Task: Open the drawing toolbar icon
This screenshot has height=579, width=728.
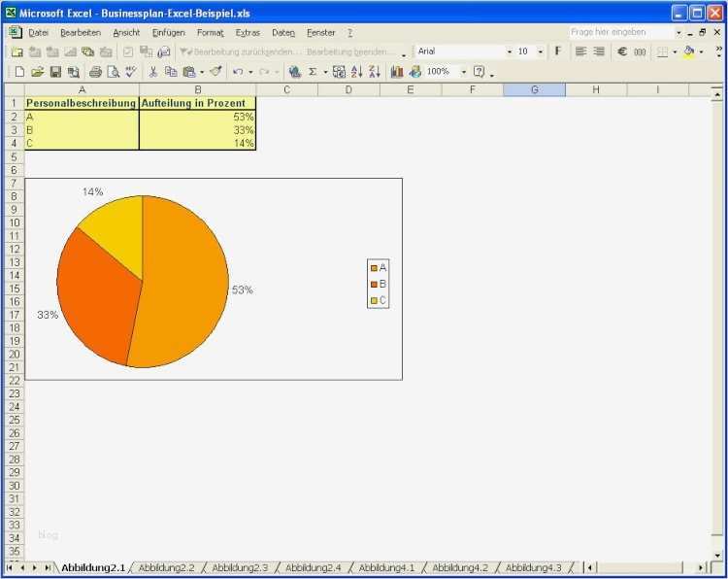Action: point(414,72)
